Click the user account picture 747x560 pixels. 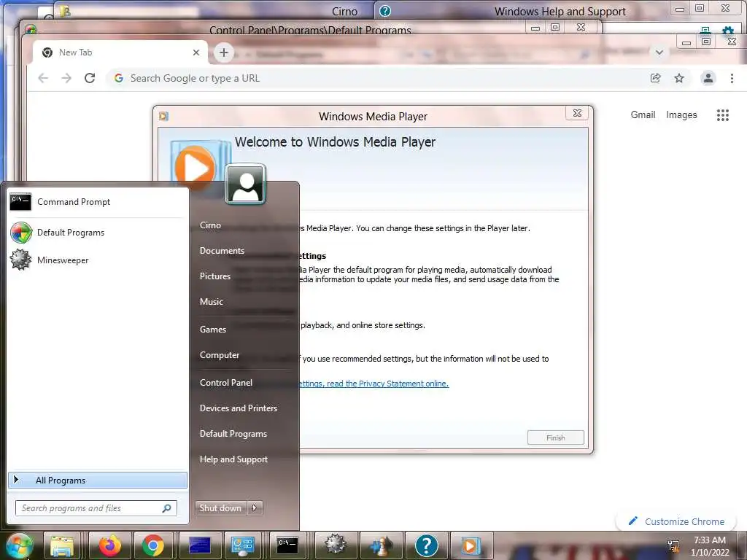coord(245,184)
